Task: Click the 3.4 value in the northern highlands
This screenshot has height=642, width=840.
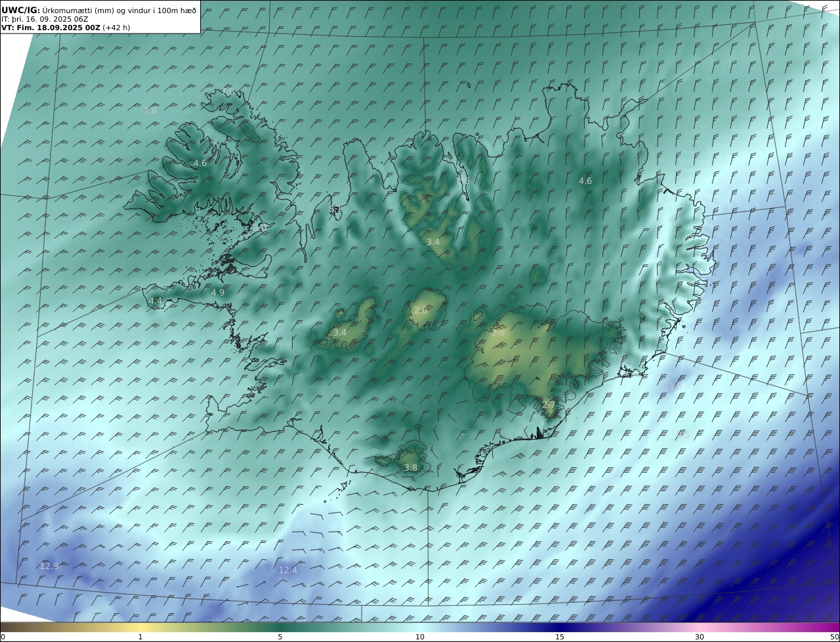Action: point(433,242)
